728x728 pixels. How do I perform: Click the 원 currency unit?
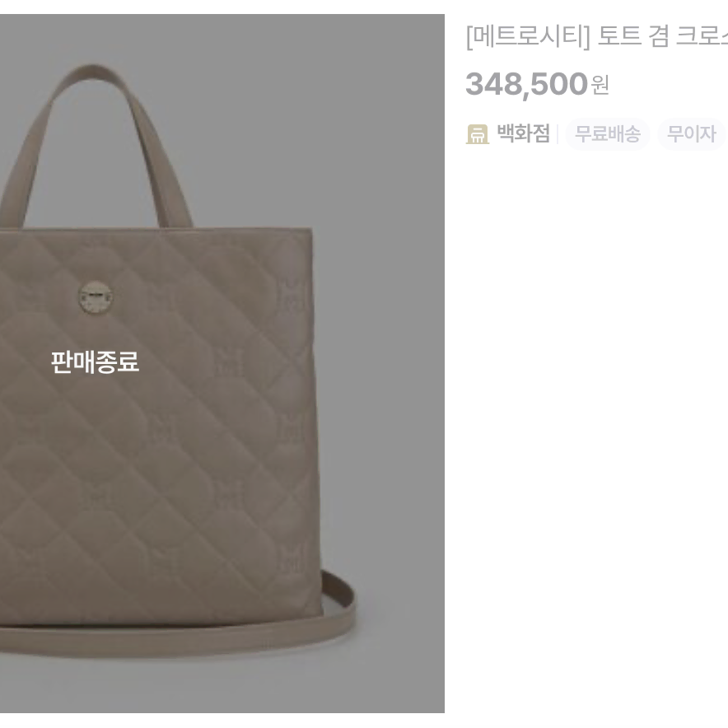tap(600, 86)
